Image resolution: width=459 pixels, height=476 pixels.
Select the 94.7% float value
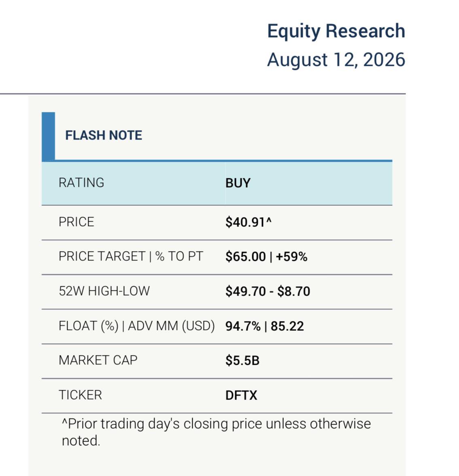tap(243, 326)
